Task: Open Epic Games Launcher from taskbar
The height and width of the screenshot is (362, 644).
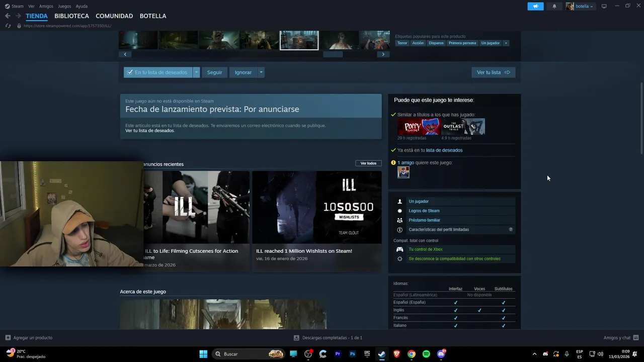Action: (x=367, y=354)
